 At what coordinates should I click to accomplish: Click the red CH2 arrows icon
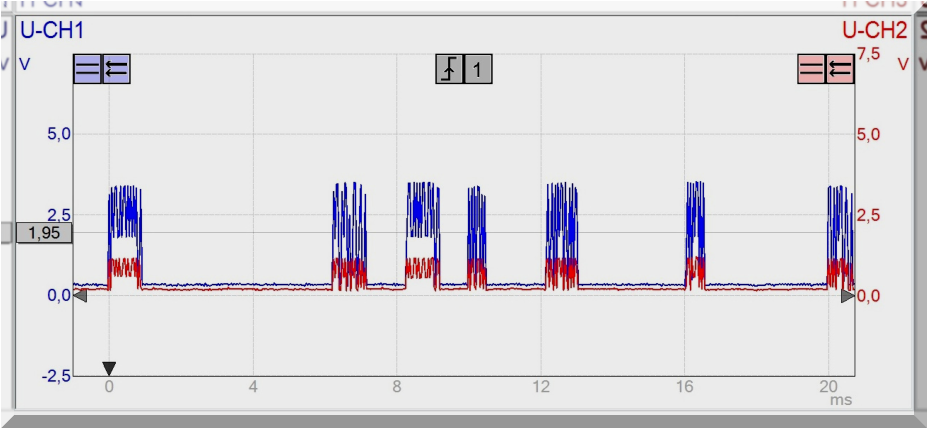coord(840,69)
